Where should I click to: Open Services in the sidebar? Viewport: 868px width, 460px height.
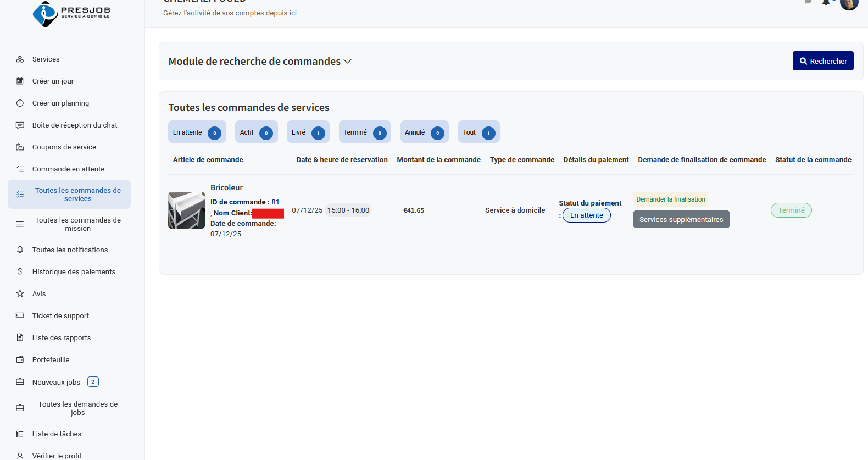46,59
